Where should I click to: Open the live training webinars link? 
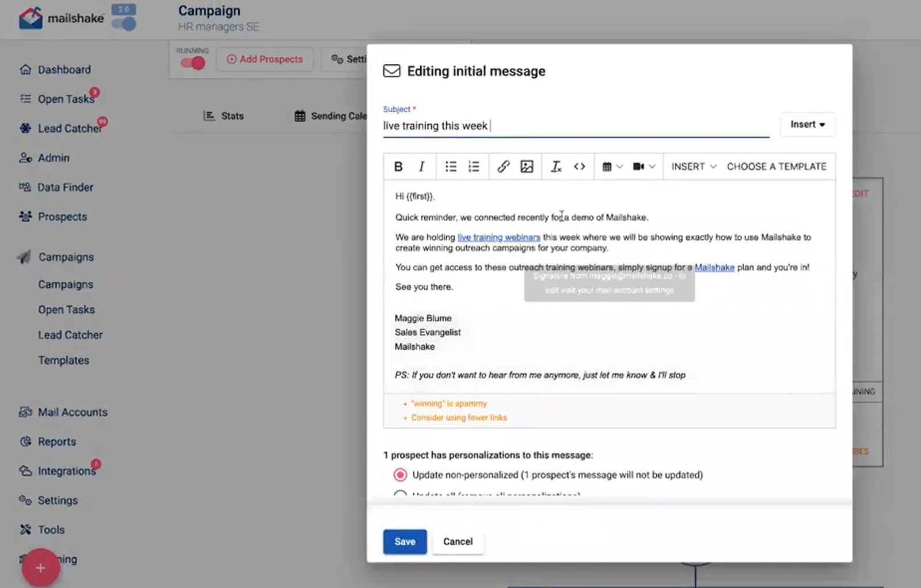498,237
